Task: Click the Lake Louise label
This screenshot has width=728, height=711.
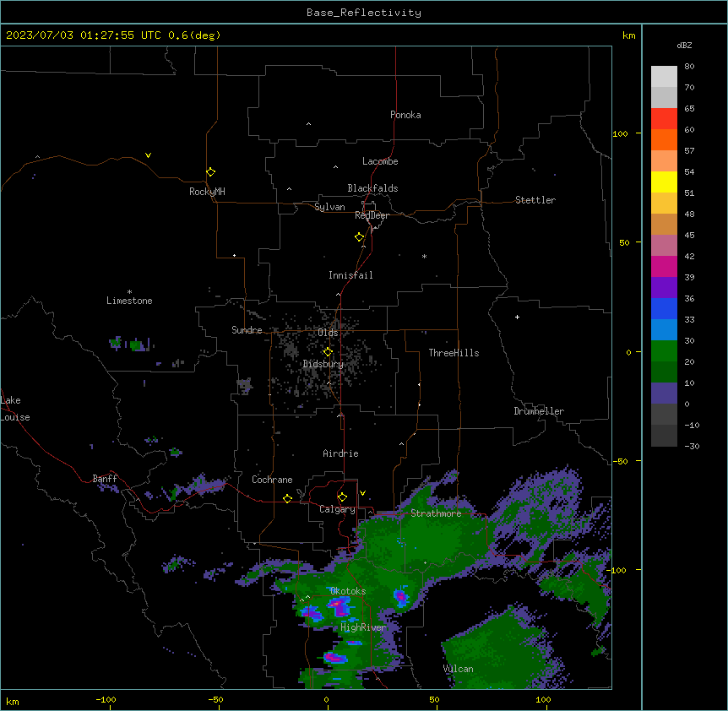Action: pos(15,409)
